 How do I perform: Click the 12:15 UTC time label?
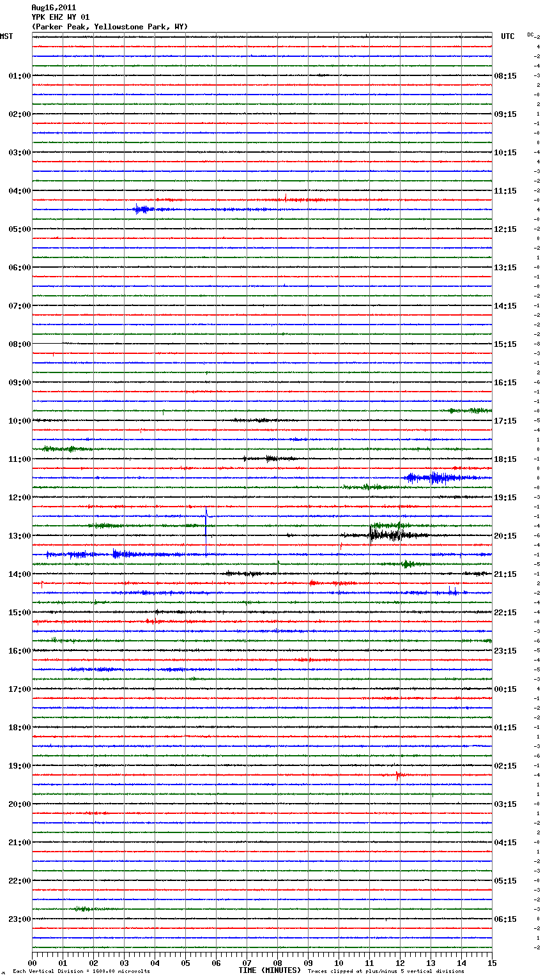click(x=505, y=229)
